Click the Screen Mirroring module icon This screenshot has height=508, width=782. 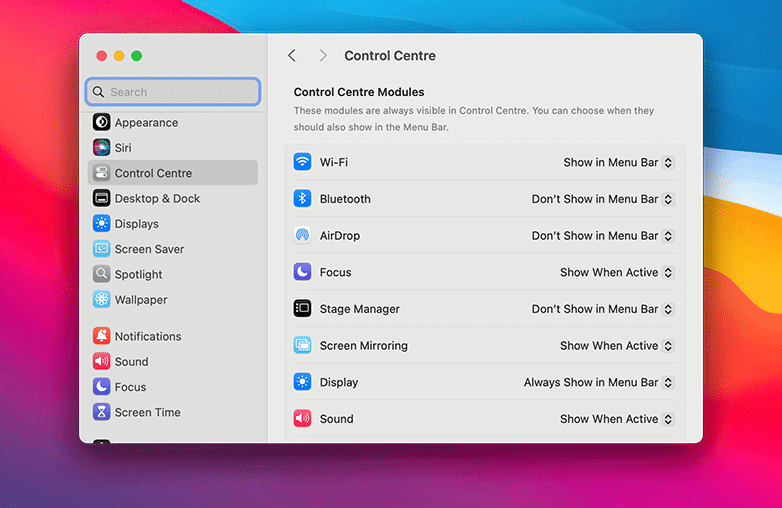point(302,345)
